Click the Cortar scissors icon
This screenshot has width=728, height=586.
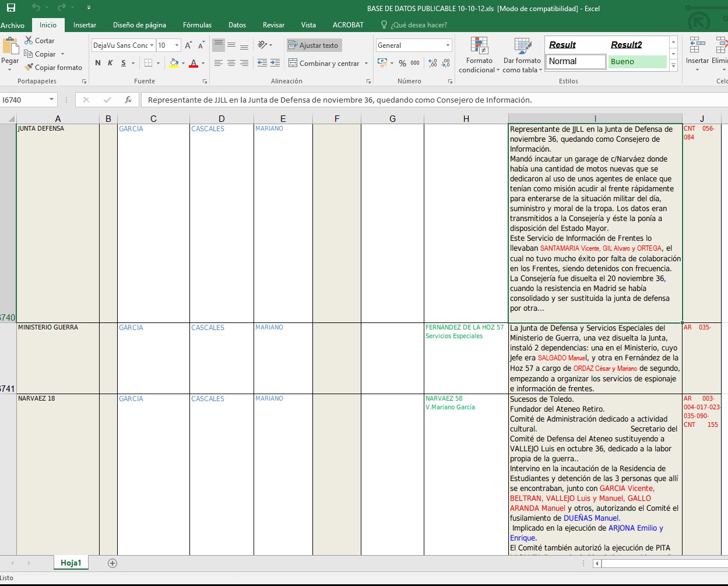point(29,41)
